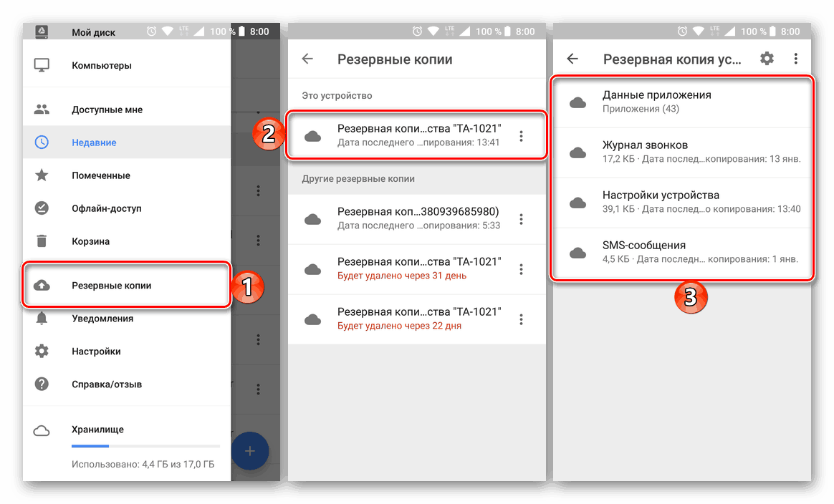
Task: Open settings gear on Резервная копия screen
Action: pyautogui.click(x=767, y=59)
